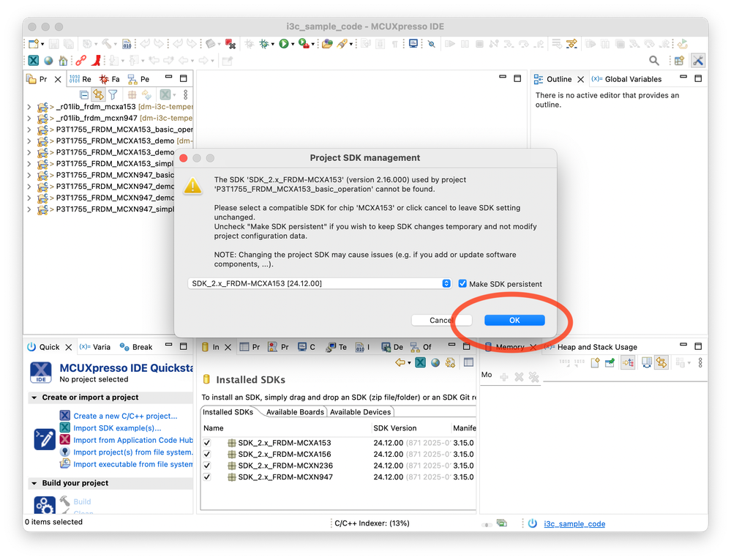Uncheck Make SDK persistent checkbox
Viewport: 731px width, 560px height.
pos(462,283)
